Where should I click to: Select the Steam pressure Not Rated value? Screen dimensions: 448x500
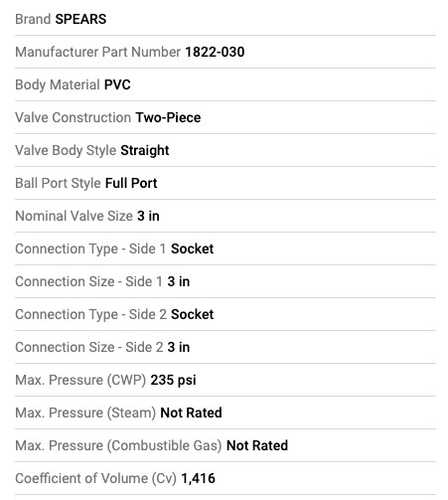(191, 413)
